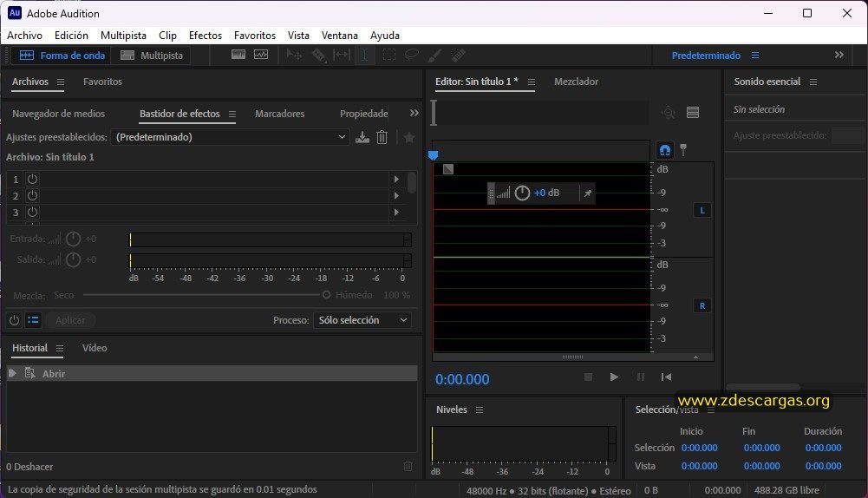Click the playhead time 0:00.000 display
This screenshot has width=868, height=498.
click(x=462, y=379)
